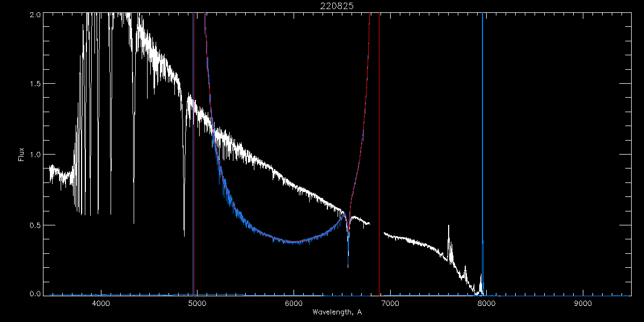This screenshot has height=322, width=644.
Task: Select the tall blue vertical line marker
Action: pyautogui.click(x=482, y=134)
